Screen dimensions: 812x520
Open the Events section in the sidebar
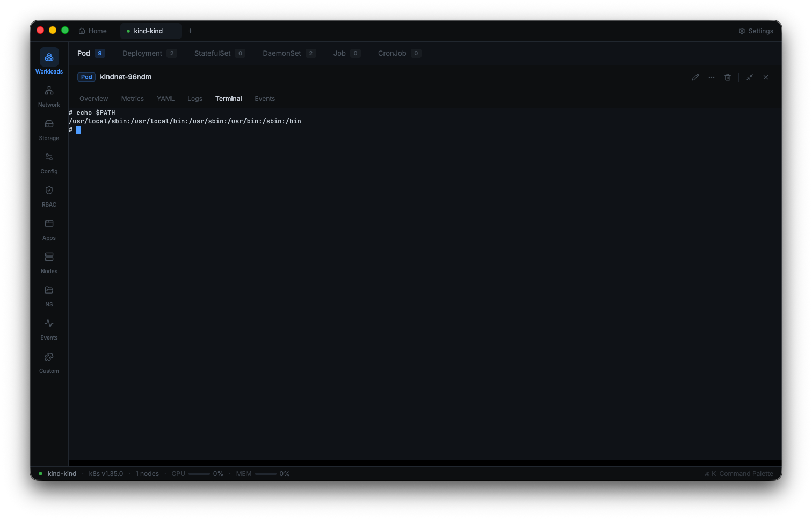(49, 329)
